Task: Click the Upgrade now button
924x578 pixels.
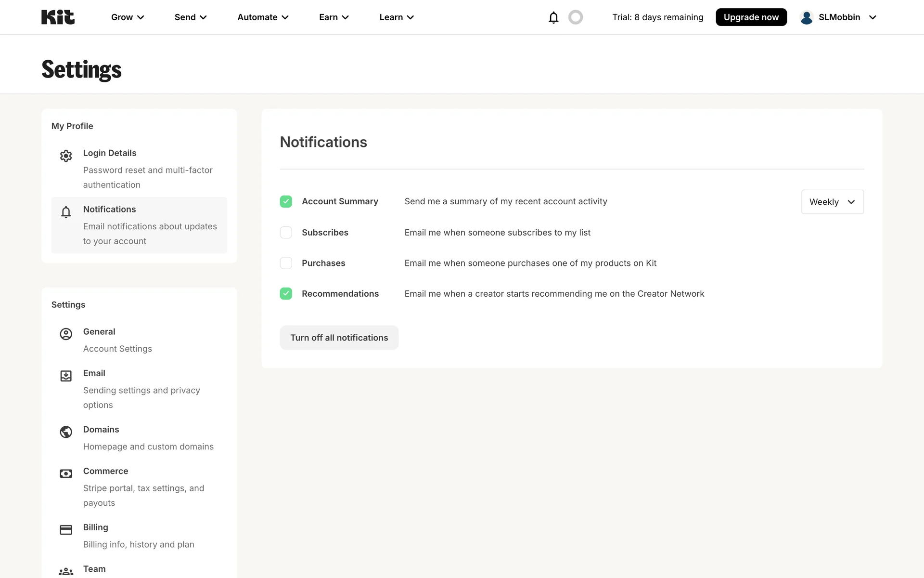Action: point(751,17)
